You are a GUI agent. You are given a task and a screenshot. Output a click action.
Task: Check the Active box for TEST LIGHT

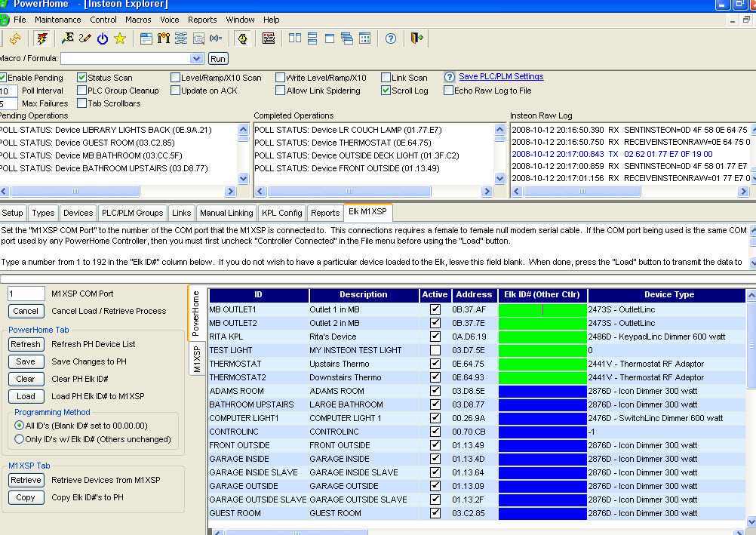[435, 350]
